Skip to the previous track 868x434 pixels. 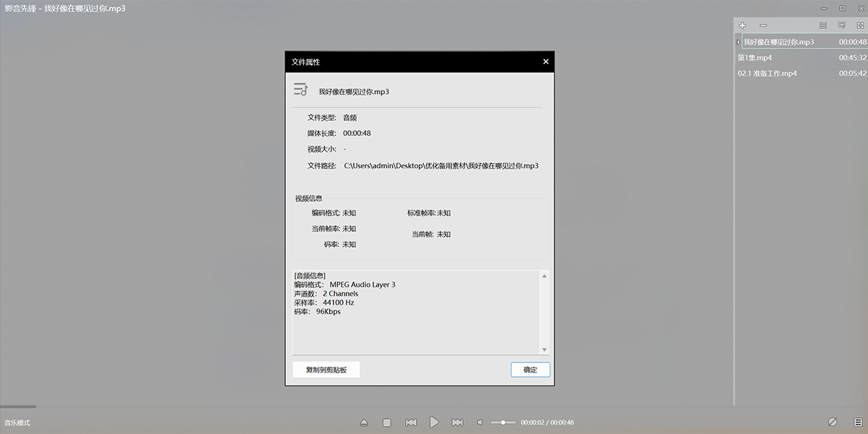pyautogui.click(x=411, y=422)
